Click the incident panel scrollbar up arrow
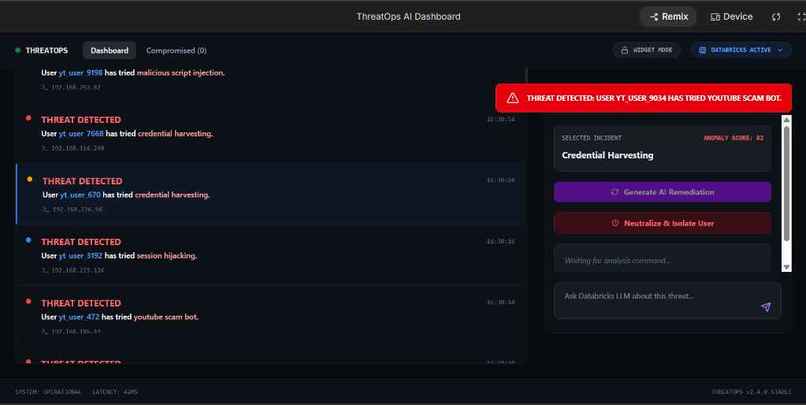Screen dimensions: 806x405 point(786,119)
